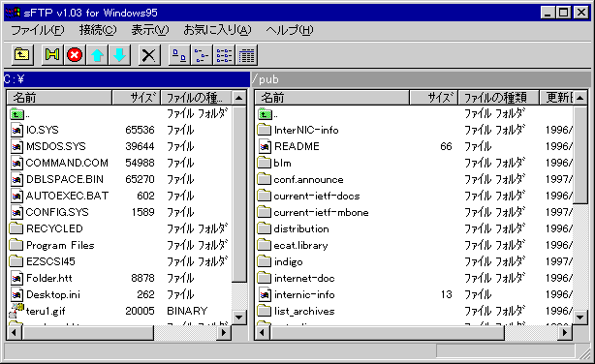
Task: Click the README file icon
Action: pos(265,146)
